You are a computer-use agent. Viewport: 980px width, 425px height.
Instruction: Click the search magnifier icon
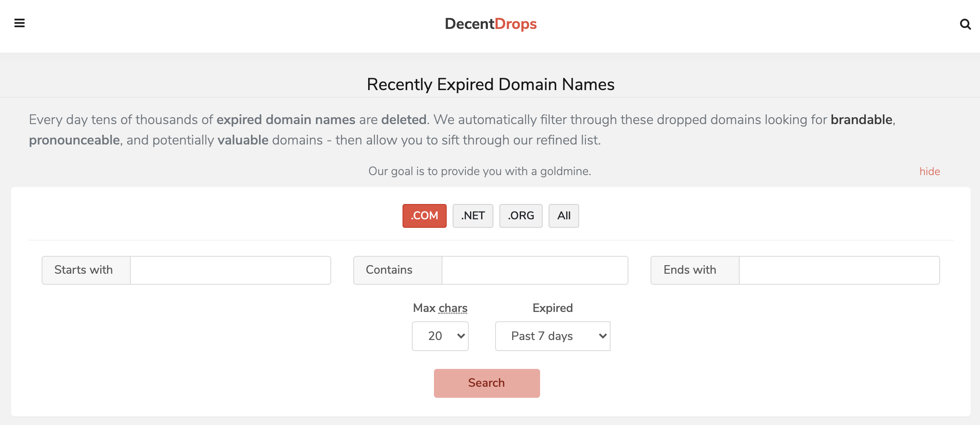(x=966, y=25)
